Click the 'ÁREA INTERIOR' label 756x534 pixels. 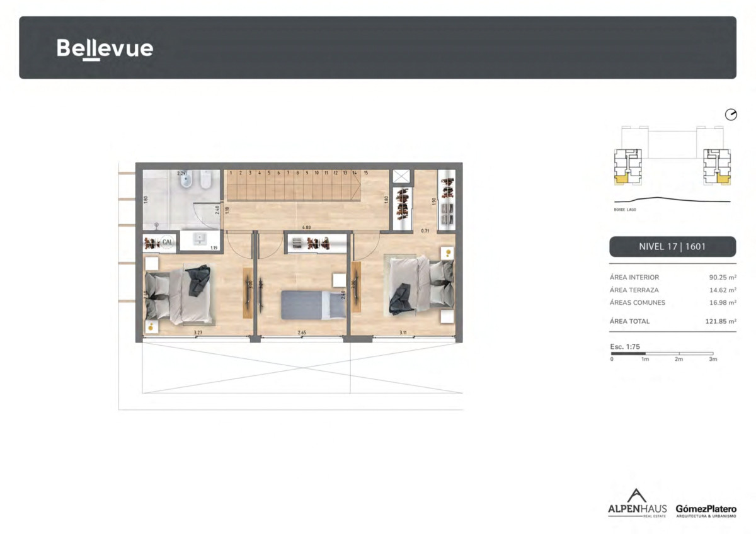(x=634, y=277)
